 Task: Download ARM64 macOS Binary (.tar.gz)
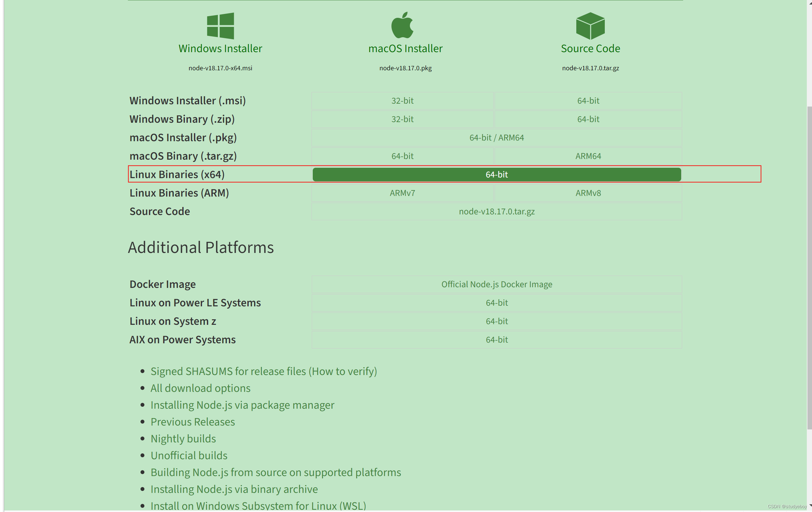[x=588, y=156]
